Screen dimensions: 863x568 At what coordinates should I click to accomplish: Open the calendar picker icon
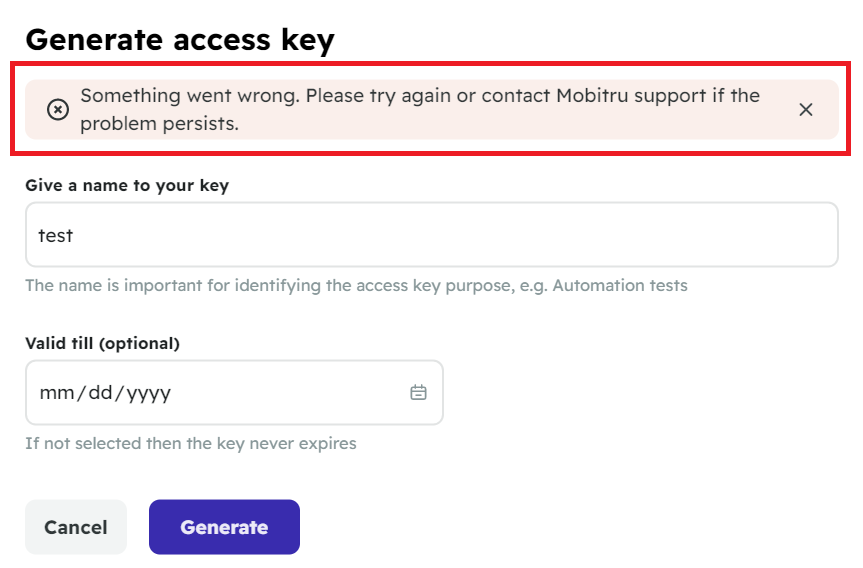tap(418, 392)
